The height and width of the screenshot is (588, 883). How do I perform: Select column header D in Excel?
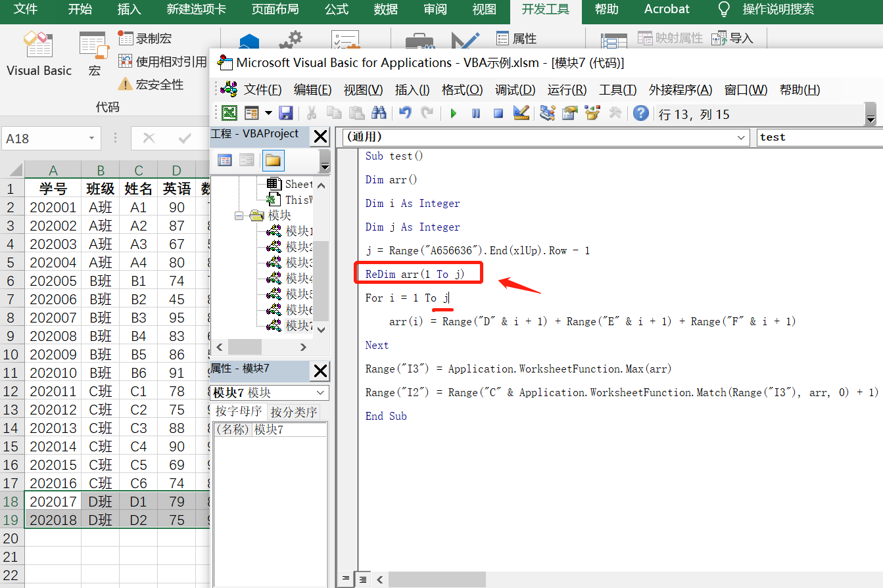[x=177, y=170]
